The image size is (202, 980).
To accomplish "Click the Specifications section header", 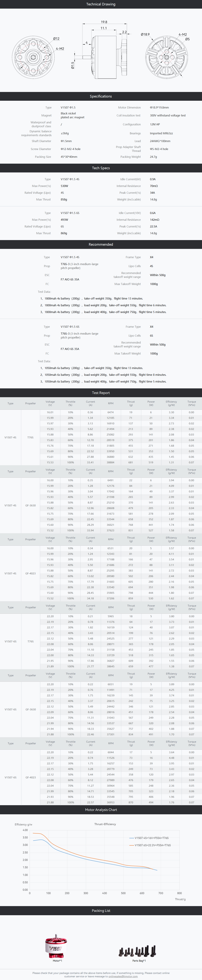I will click(x=101, y=96).
